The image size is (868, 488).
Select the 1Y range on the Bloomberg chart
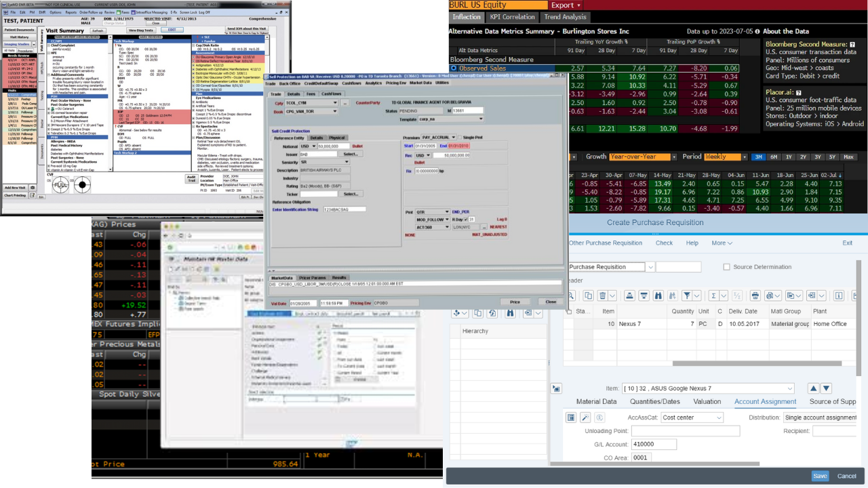tap(790, 157)
